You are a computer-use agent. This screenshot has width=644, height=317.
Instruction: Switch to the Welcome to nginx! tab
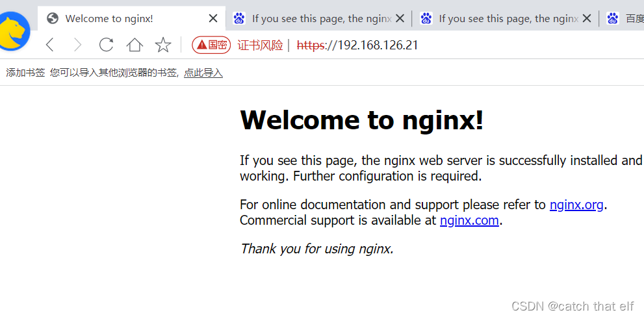(131, 18)
